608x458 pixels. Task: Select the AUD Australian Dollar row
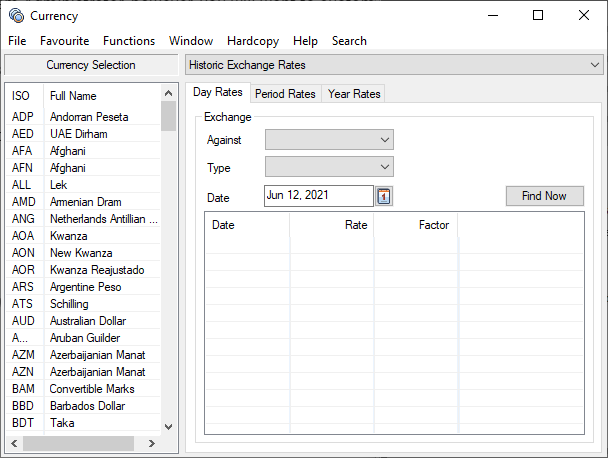tap(83, 321)
